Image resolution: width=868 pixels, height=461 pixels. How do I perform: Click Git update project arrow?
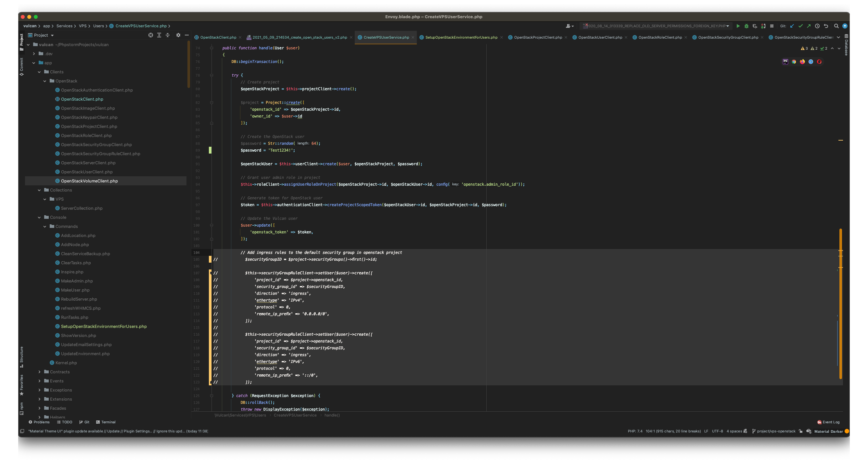pos(792,26)
